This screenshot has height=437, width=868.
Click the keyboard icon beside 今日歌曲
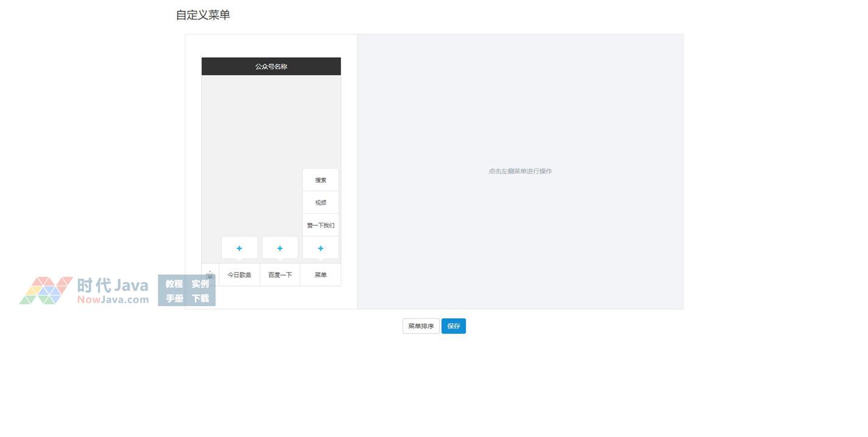pos(210,275)
